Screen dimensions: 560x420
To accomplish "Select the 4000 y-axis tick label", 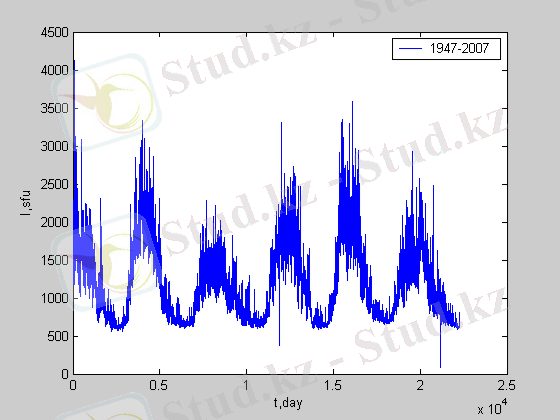I will (x=54, y=70).
